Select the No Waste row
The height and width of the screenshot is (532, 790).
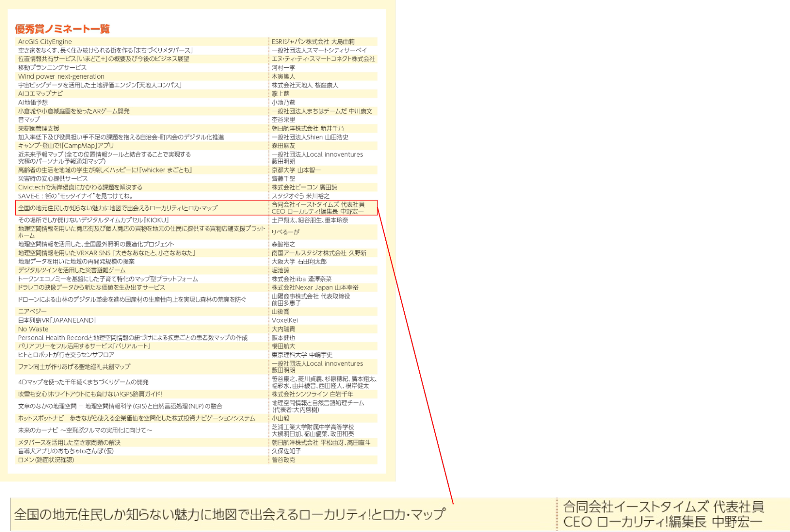click(33, 329)
